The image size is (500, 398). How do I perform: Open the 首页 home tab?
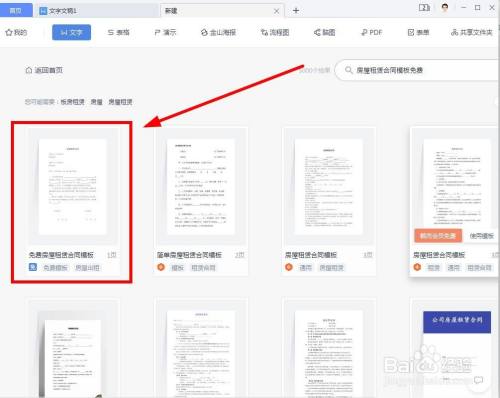16,10
